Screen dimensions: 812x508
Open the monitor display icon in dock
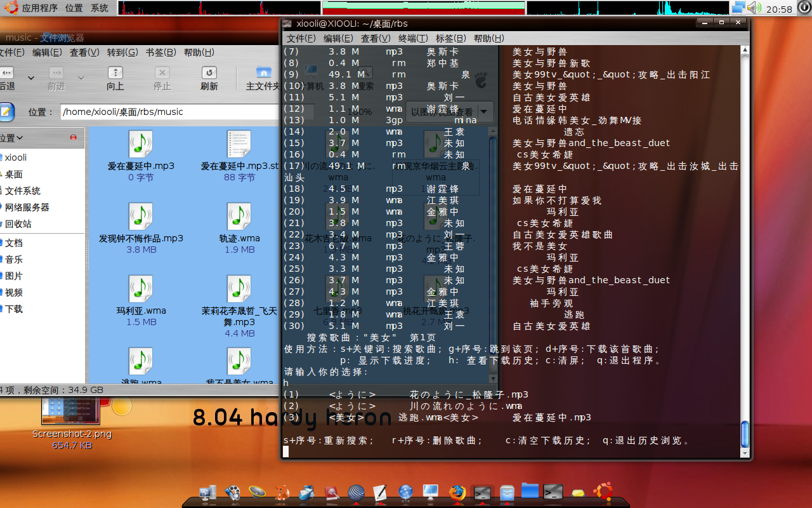(431, 492)
